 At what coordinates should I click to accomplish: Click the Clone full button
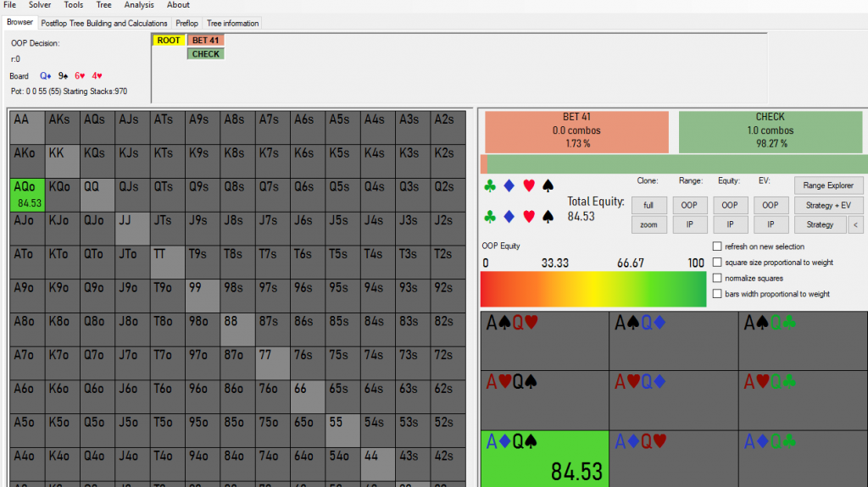tap(648, 205)
